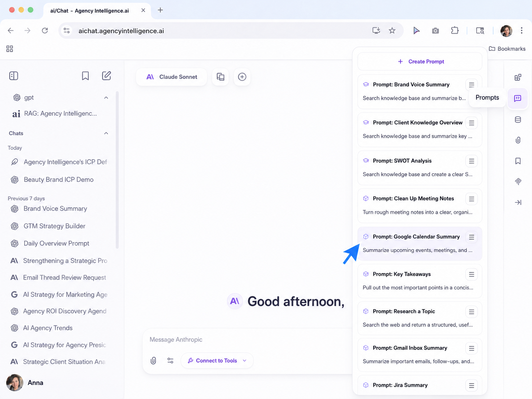The width and height of the screenshot is (532, 399).
Task: Select Prompt: Google Calendar Summary card
Action: pyautogui.click(x=420, y=244)
